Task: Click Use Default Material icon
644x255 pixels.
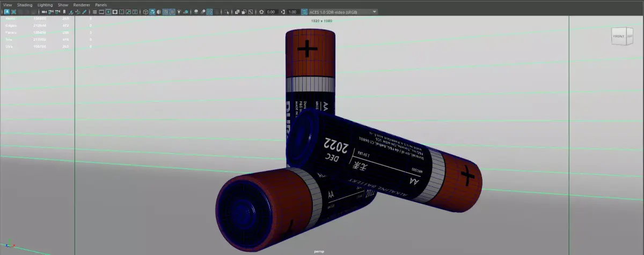Action: (159, 12)
